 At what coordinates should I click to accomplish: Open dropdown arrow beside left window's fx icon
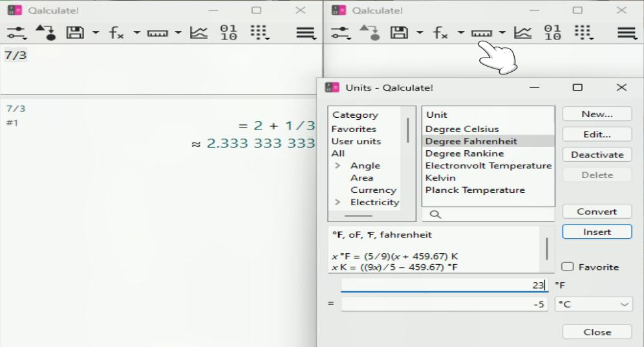click(136, 32)
